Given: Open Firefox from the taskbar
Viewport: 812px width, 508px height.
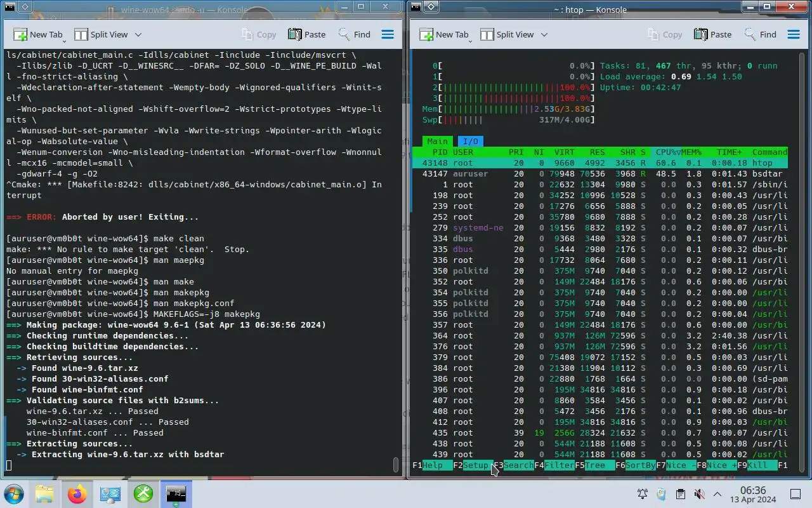Looking at the screenshot, I should pyautogui.click(x=77, y=494).
